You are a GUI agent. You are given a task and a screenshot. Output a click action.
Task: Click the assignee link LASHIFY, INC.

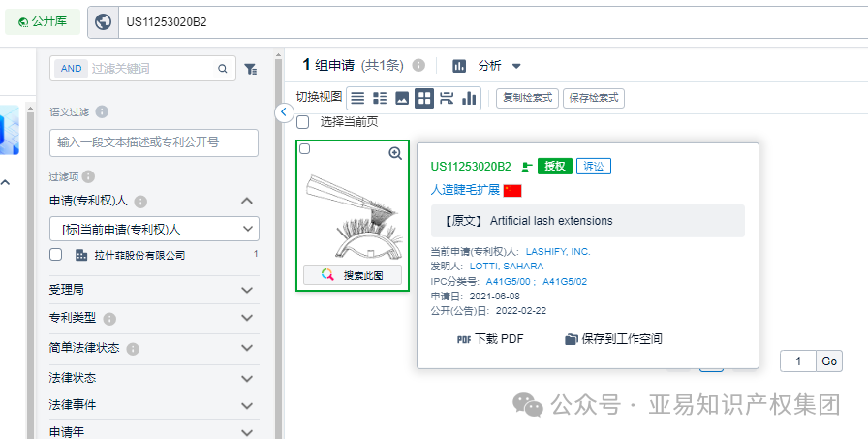[x=558, y=251]
